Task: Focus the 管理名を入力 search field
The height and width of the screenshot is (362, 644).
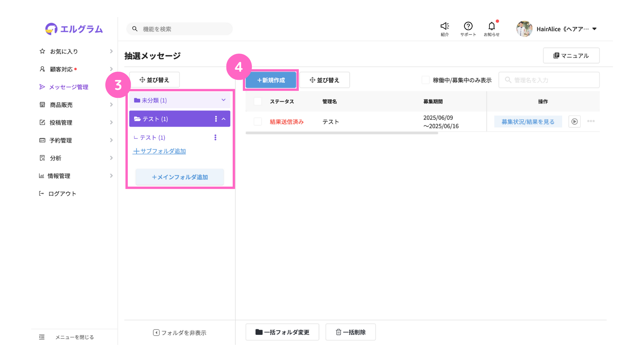Action: click(x=549, y=80)
